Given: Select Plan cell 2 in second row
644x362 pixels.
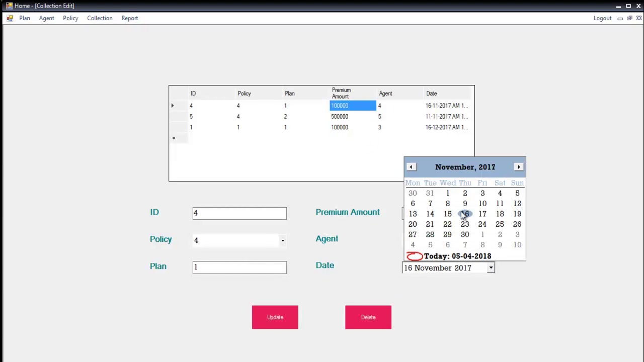Looking at the screenshot, I should click(306, 117).
